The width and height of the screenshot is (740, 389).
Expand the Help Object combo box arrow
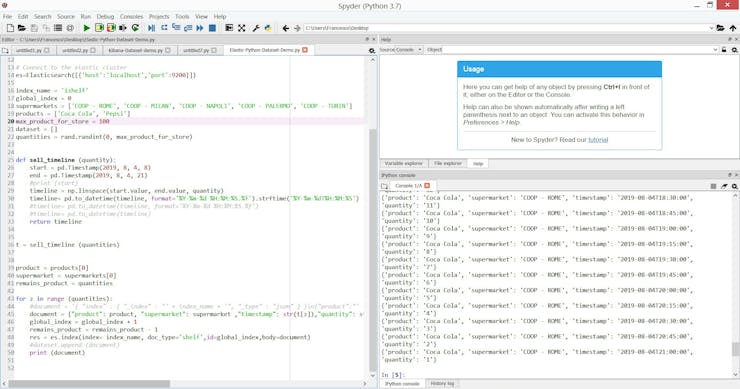(715, 50)
